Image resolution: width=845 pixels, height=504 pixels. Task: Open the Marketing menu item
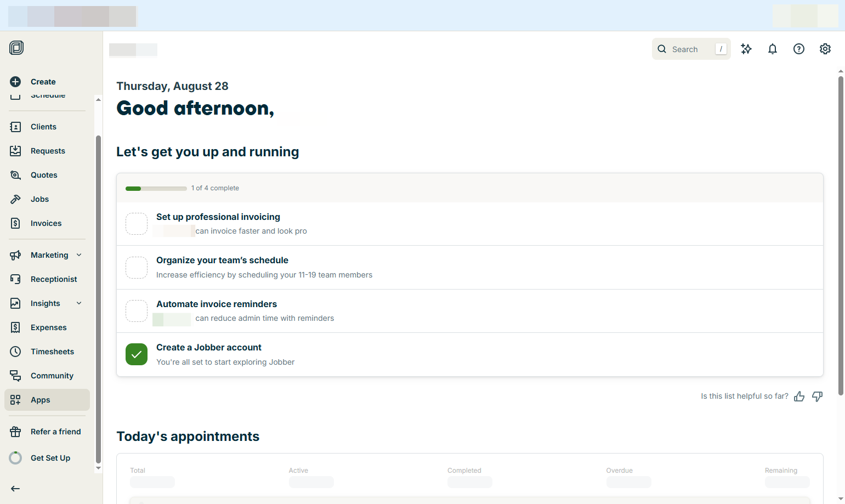[47, 255]
